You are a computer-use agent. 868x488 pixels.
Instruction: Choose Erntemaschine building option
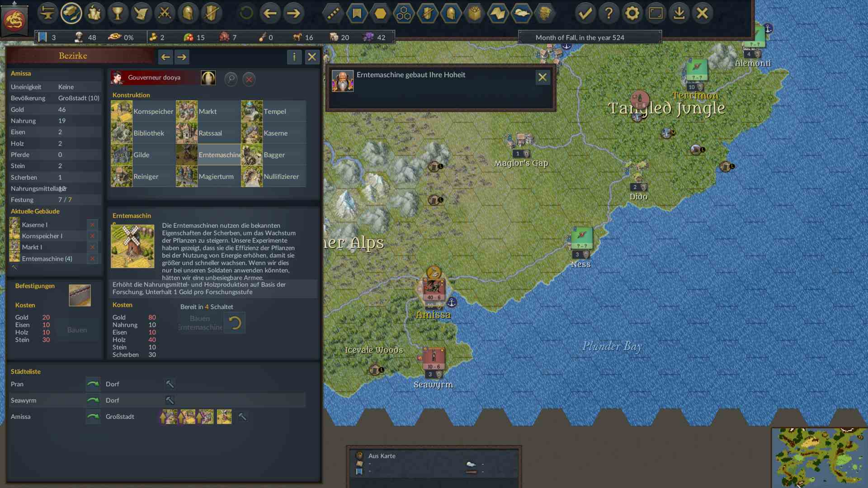pos(208,155)
